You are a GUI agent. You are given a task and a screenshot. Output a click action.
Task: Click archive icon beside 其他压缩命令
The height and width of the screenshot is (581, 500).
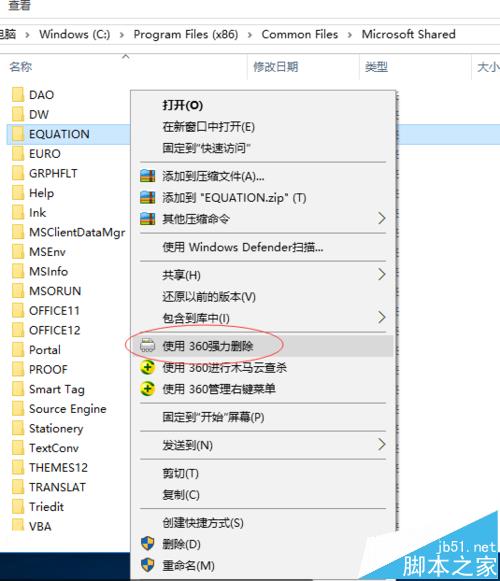148,219
